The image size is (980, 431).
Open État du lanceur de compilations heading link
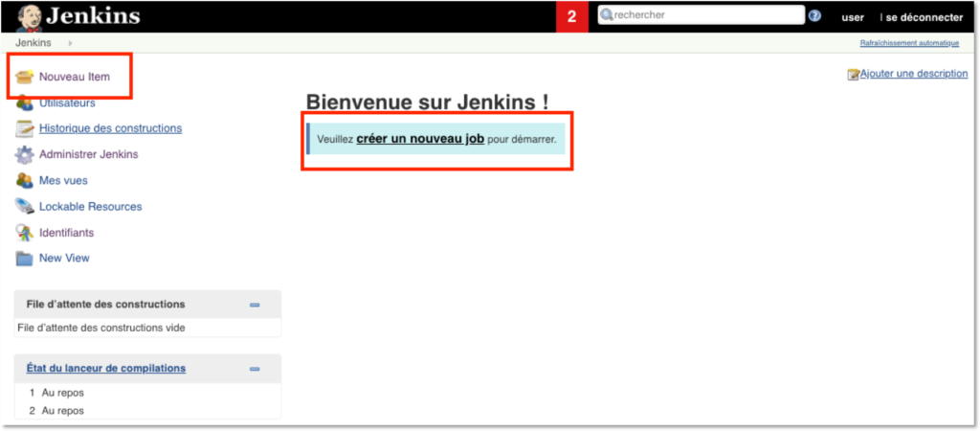105,369
